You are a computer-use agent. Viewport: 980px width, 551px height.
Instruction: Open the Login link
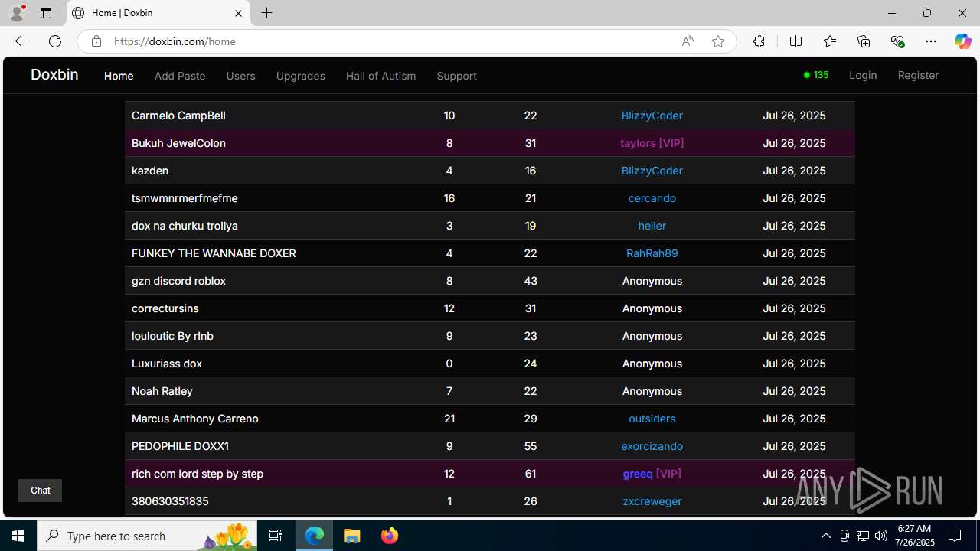pos(863,75)
